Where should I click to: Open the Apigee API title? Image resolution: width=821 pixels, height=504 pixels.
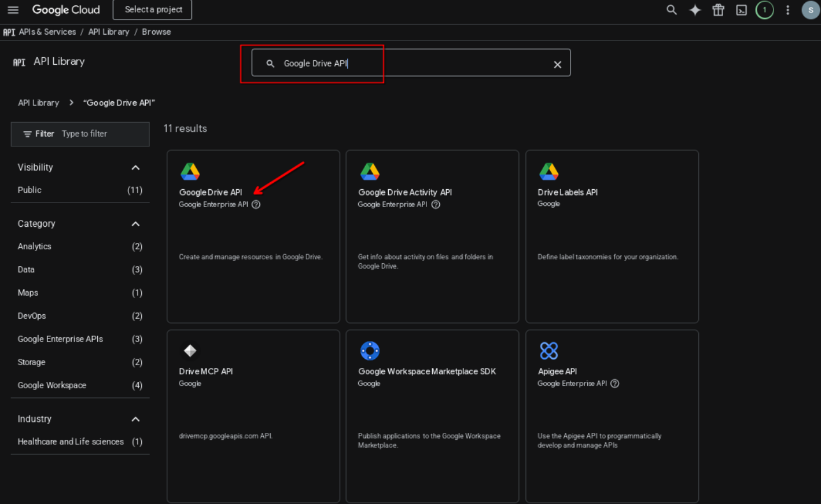click(557, 371)
